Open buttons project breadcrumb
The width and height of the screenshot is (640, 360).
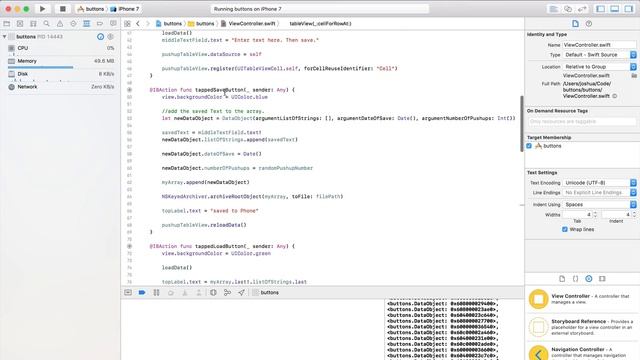169,24
